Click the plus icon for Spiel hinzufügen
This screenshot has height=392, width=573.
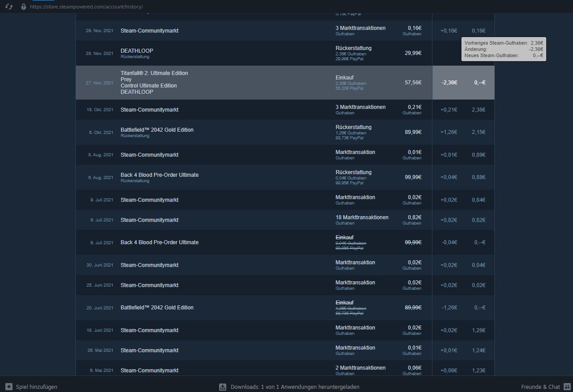point(9,387)
